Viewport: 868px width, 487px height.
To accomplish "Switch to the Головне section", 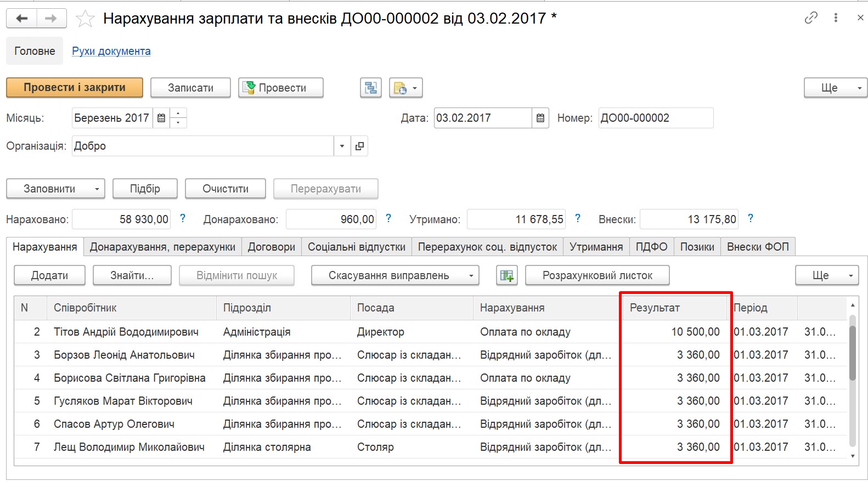I will point(35,51).
